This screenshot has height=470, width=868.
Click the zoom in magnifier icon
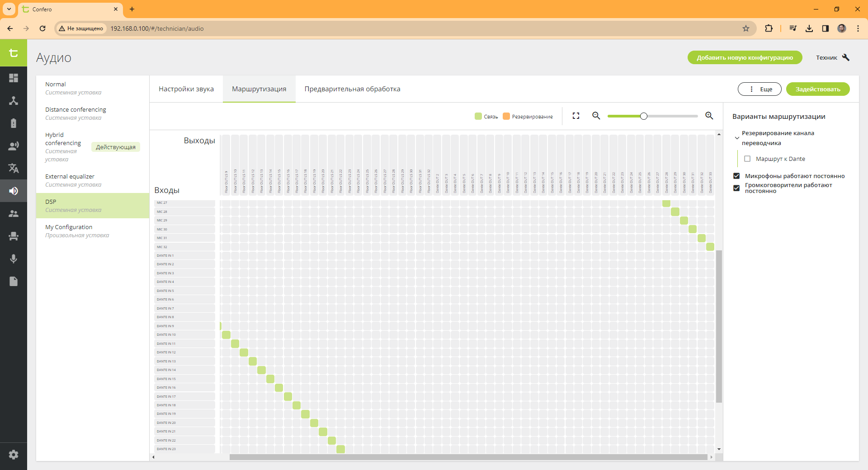[709, 116]
